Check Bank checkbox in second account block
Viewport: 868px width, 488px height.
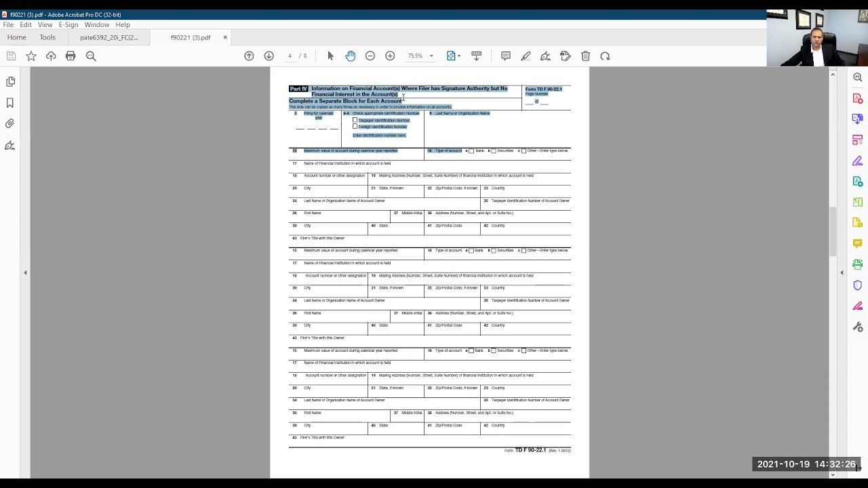(471, 251)
